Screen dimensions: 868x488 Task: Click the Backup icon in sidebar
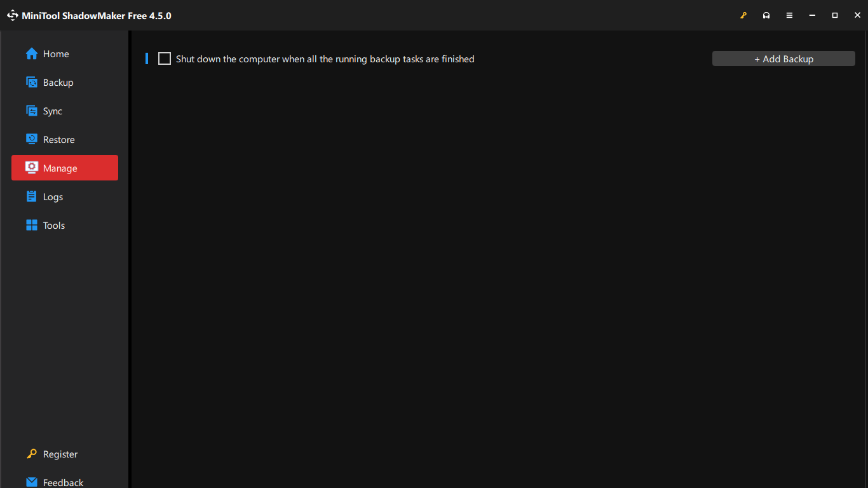coord(31,83)
